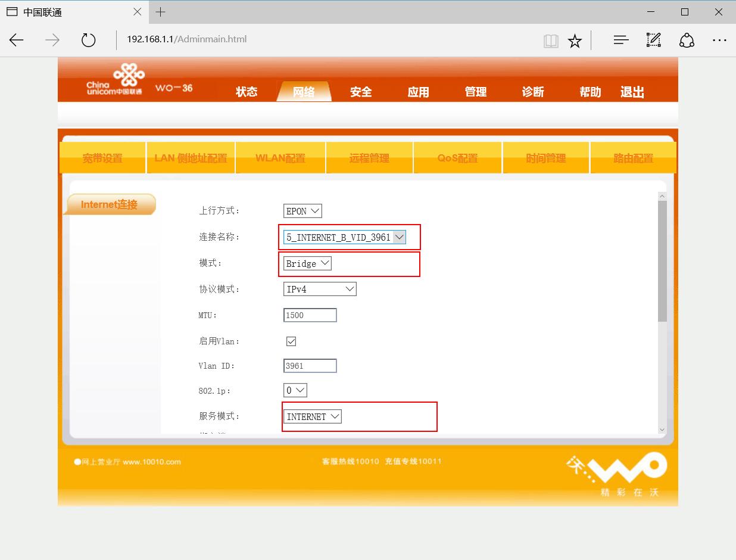
Task: Open the WLAN配置 tab
Action: coord(280,157)
